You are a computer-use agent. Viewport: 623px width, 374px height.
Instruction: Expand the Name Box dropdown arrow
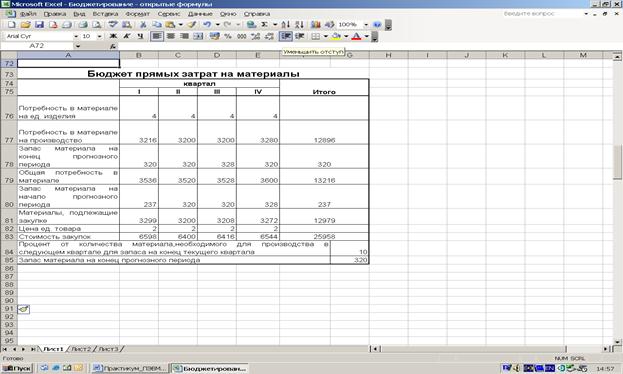click(78, 46)
